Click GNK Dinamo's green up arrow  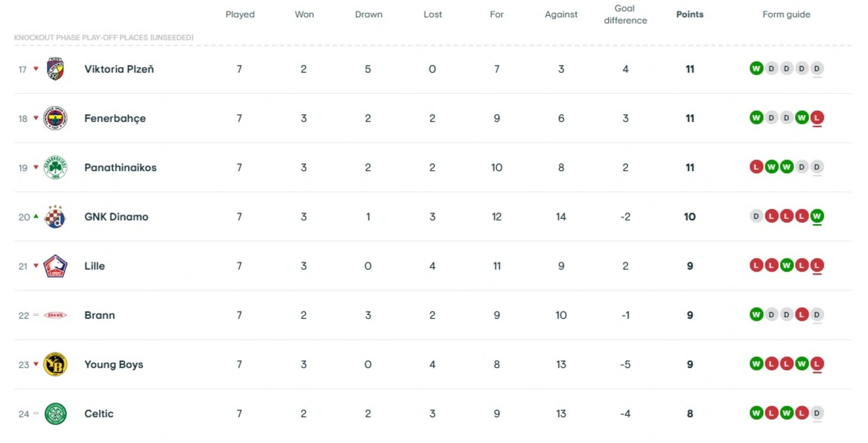tap(35, 216)
